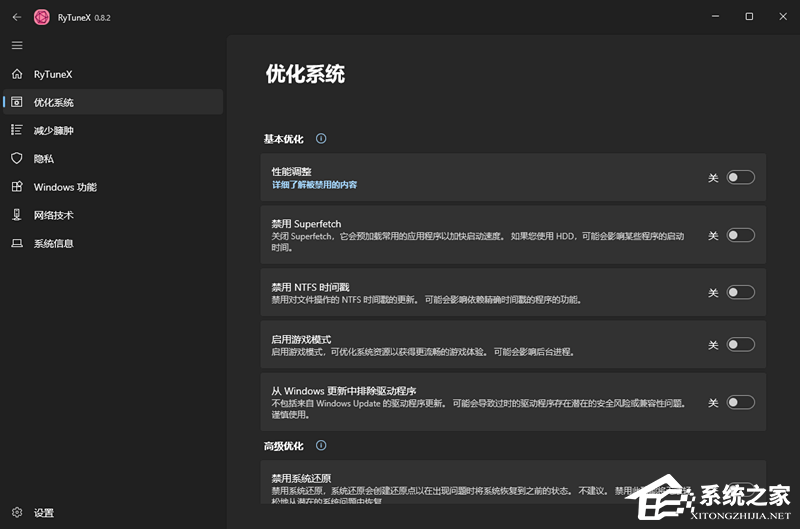Click the 减少臃肿 list icon
This screenshot has height=529, width=800.
pyautogui.click(x=17, y=130)
